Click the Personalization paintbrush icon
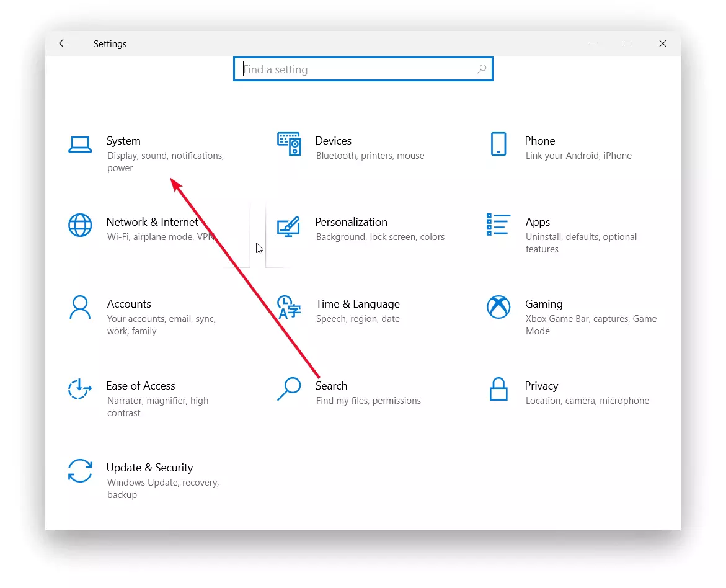 (288, 226)
